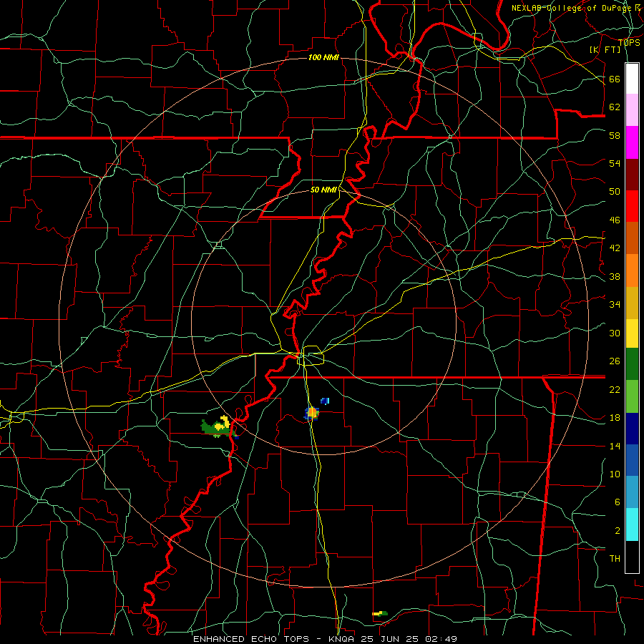Click the navy blue legend swatch
This screenshot has width=644, height=644.
tap(632, 429)
